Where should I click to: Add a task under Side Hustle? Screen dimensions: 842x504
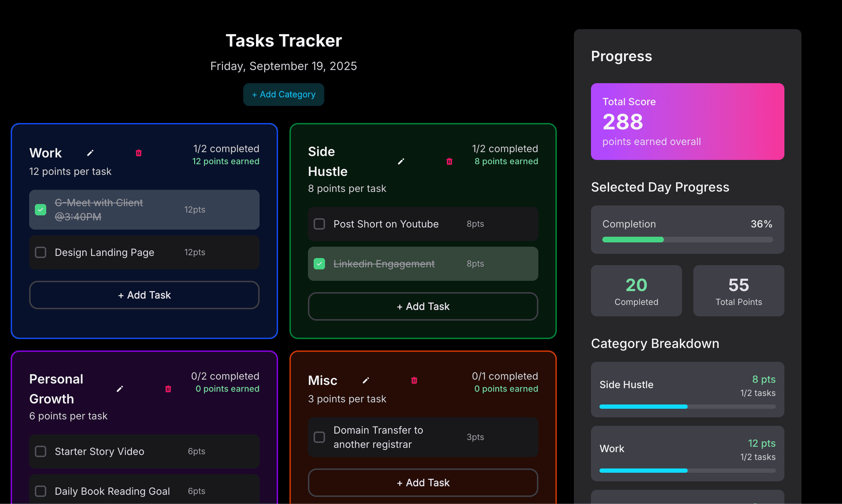423,306
